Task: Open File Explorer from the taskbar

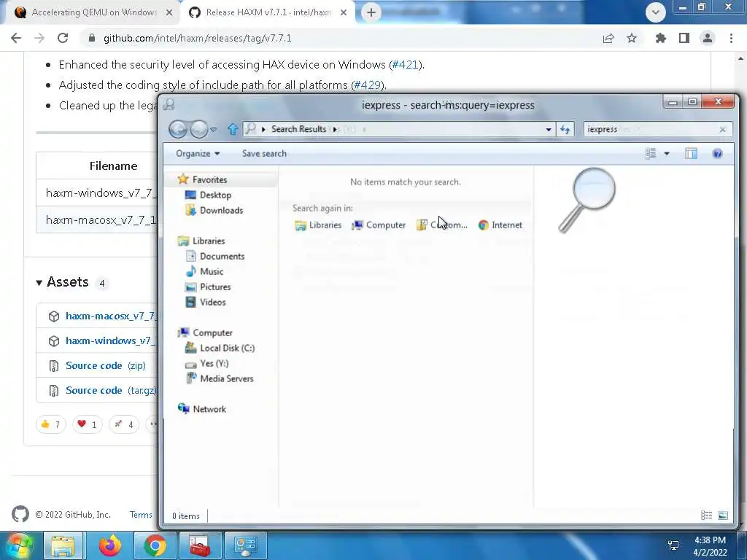Action: [x=63, y=545]
